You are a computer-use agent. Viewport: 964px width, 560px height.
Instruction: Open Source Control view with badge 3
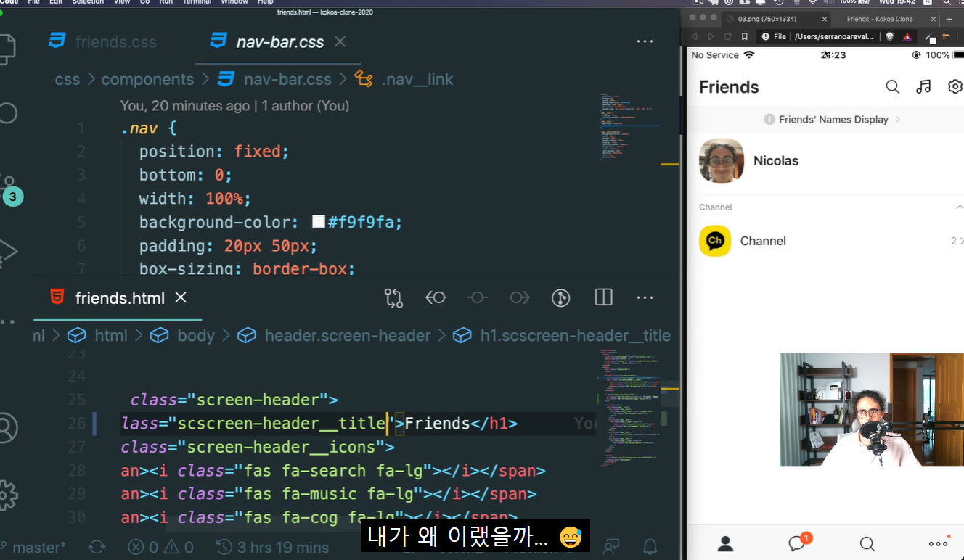(10, 190)
